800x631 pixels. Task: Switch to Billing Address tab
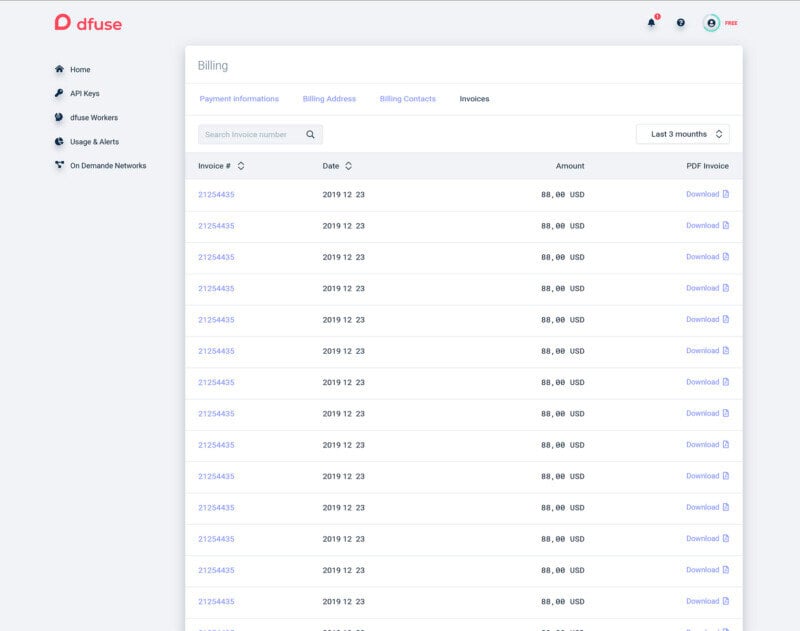click(329, 99)
